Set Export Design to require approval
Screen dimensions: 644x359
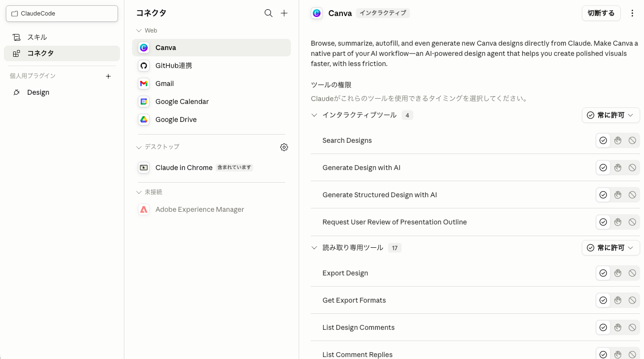tap(618, 273)
